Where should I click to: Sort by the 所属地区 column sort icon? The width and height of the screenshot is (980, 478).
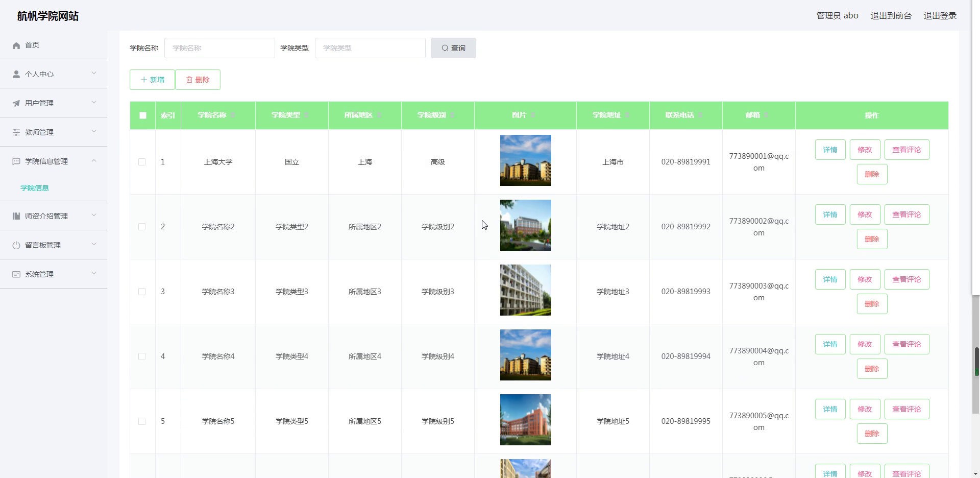(x=379, y=115)
